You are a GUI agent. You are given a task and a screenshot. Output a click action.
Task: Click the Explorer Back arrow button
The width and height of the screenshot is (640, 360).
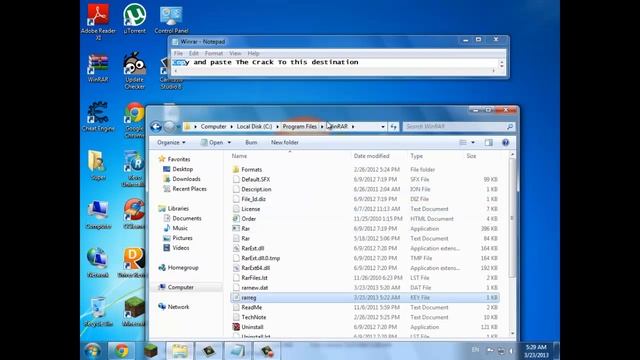coord(156,127)
